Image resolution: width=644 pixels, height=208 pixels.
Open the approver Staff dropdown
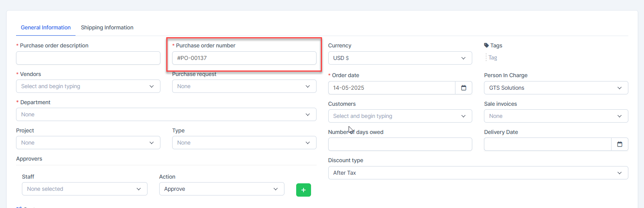click(x=85, y=189)
